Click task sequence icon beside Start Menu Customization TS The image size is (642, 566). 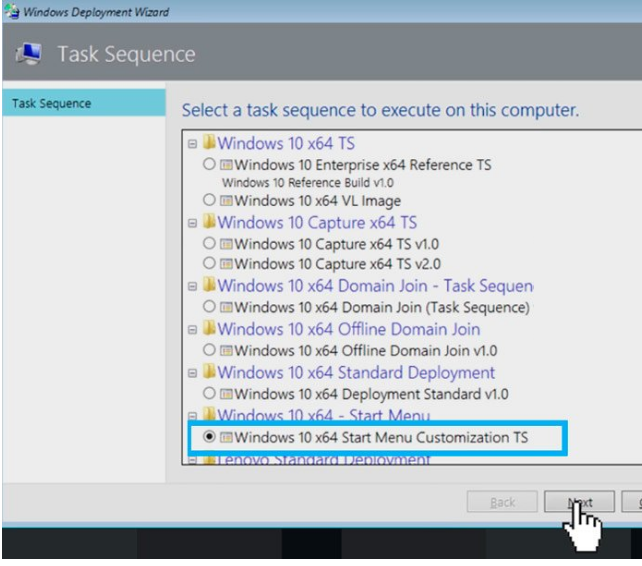(226, 437)
